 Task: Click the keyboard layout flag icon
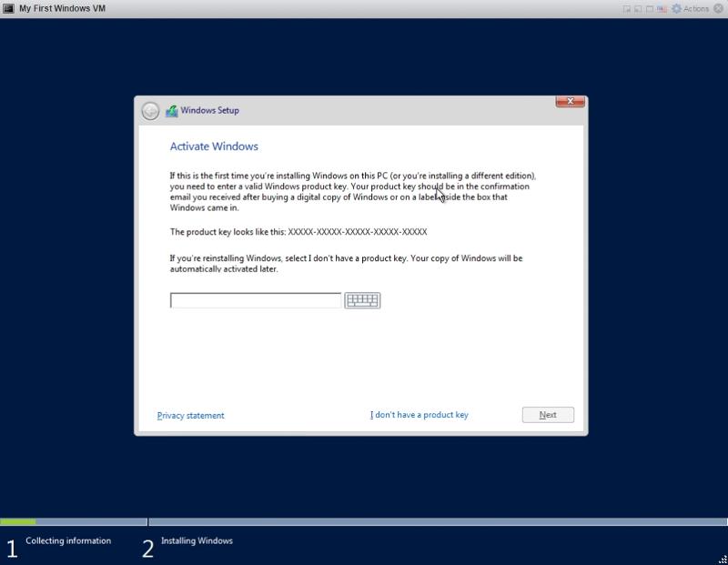coord(662,9)
